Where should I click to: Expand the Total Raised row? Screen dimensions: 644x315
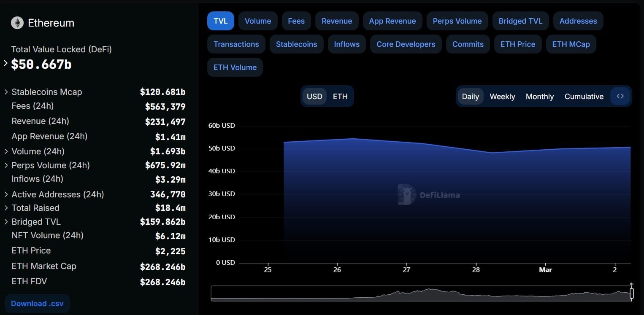coord(6,208)
